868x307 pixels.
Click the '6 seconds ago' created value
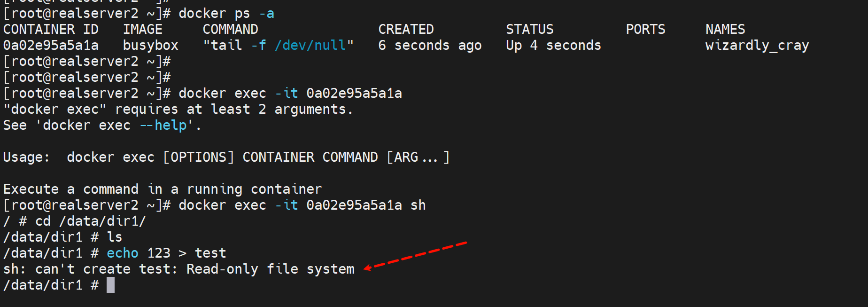(430, 45)
